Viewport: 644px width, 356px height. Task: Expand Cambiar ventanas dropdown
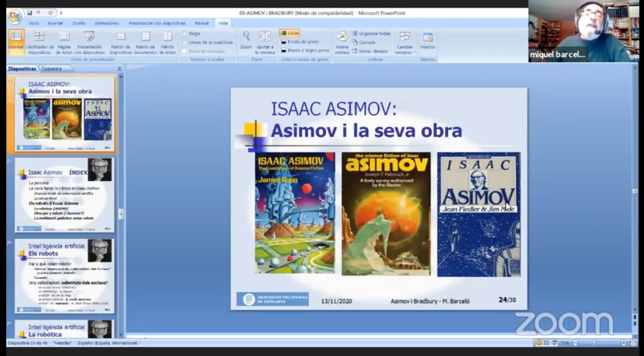405,43
